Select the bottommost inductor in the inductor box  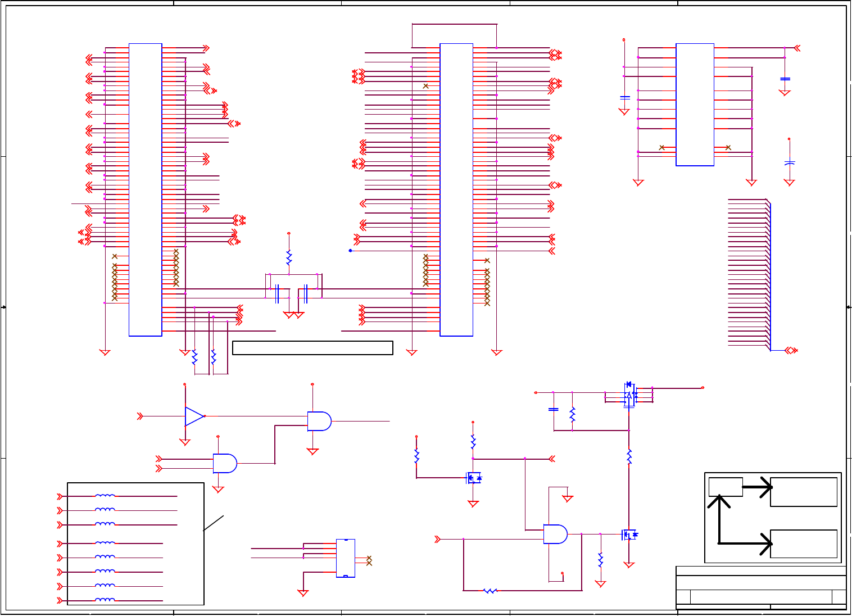point(105,600)
